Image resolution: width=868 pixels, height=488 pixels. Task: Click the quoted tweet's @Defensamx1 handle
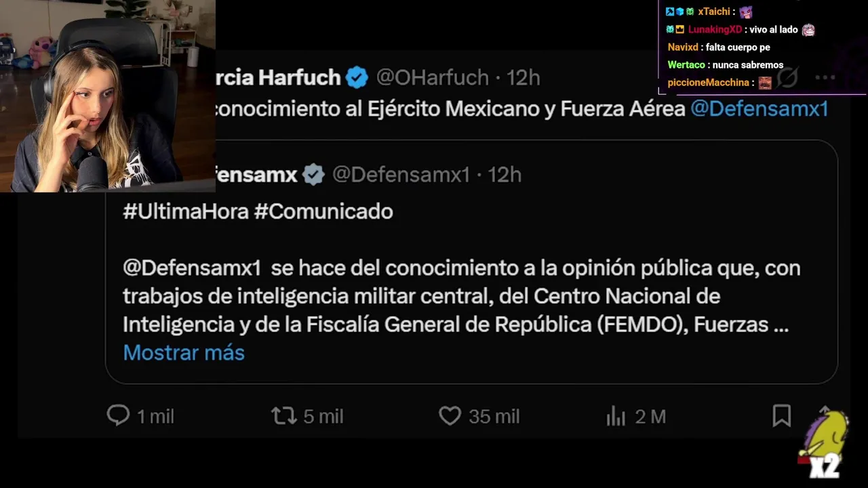click(401, 174)
